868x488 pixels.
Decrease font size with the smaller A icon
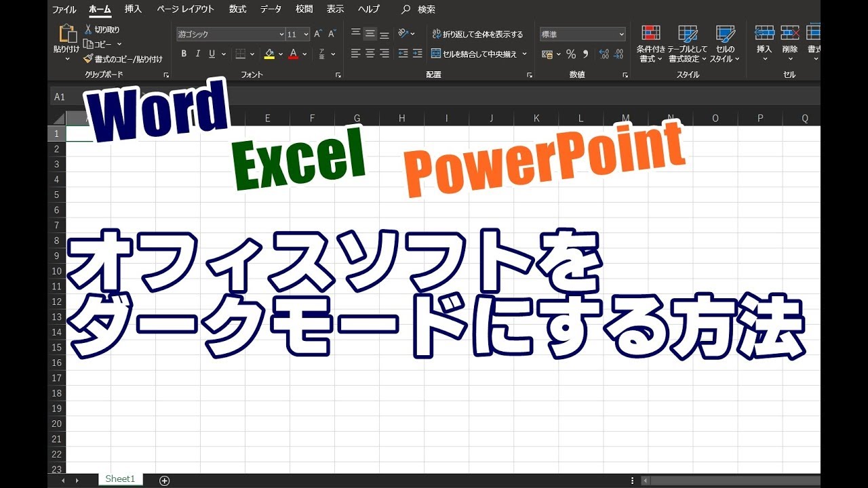[332, 34]
